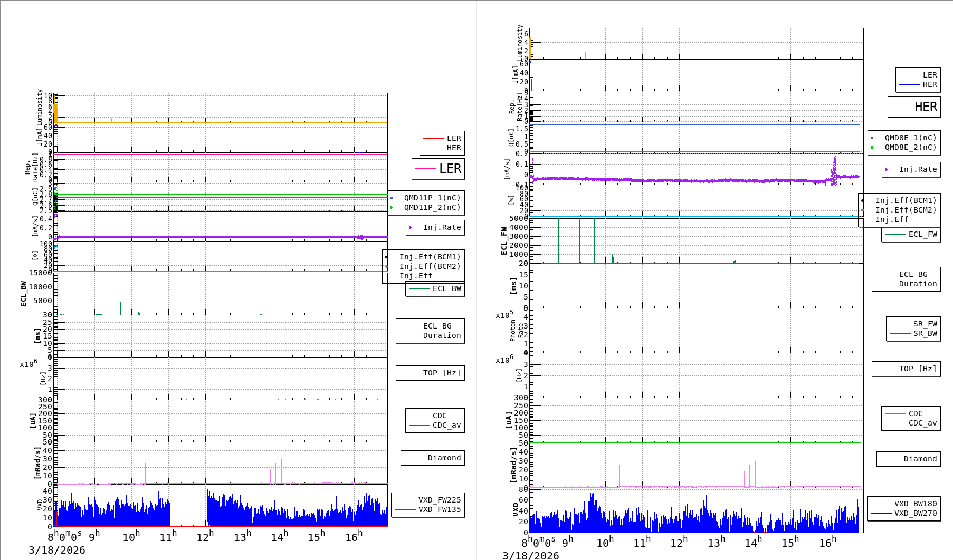Click the QMD8E_1(nC) legend entry
This screenshot has width=953, height=560.
pyautogui.click(x=910, y=138)
